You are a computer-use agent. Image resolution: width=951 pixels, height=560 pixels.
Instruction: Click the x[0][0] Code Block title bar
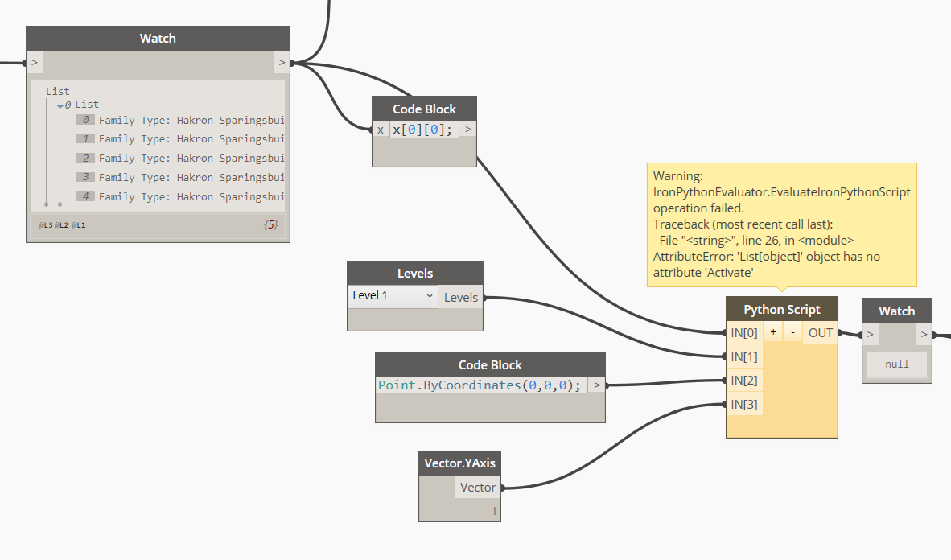coord(424,109)
